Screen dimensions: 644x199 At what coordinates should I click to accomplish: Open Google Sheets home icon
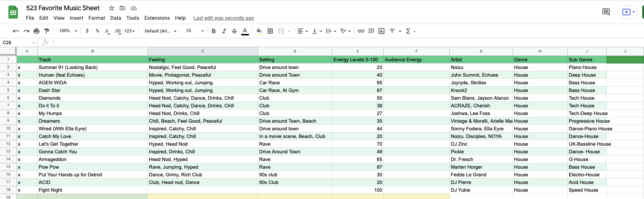(13, 12)
